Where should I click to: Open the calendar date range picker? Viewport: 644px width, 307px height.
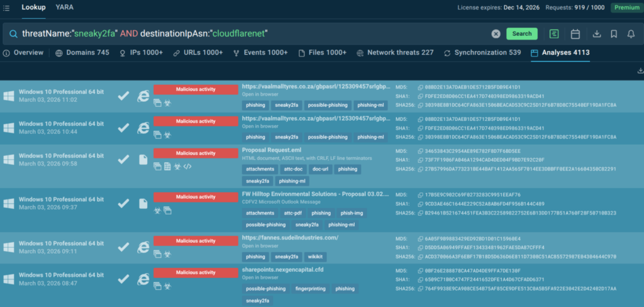(x=575, y=34)
